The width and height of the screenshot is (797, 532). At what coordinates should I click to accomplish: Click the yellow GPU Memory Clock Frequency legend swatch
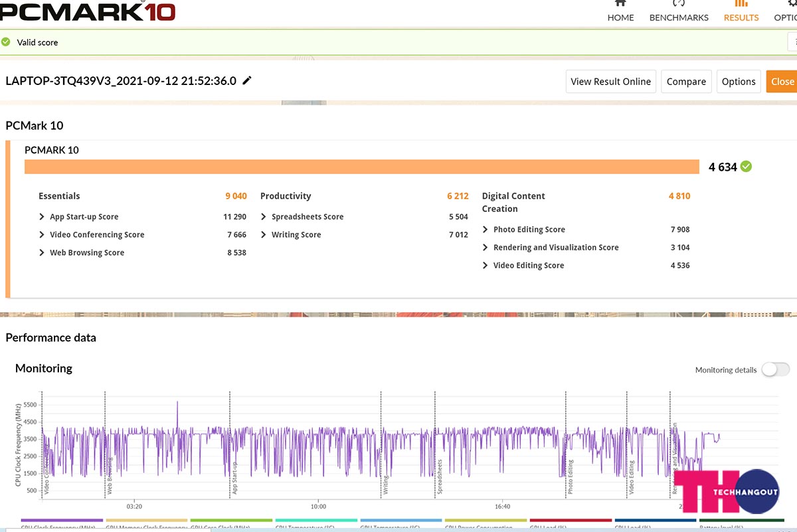tap(147, 521)
